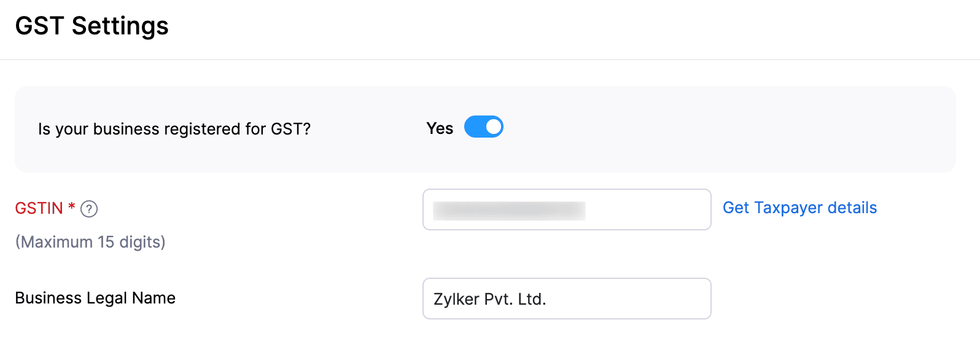This screenshot has width=980, height=360.
Task: Click the white knob of the Yes toggle
Action: coord(493,127)
